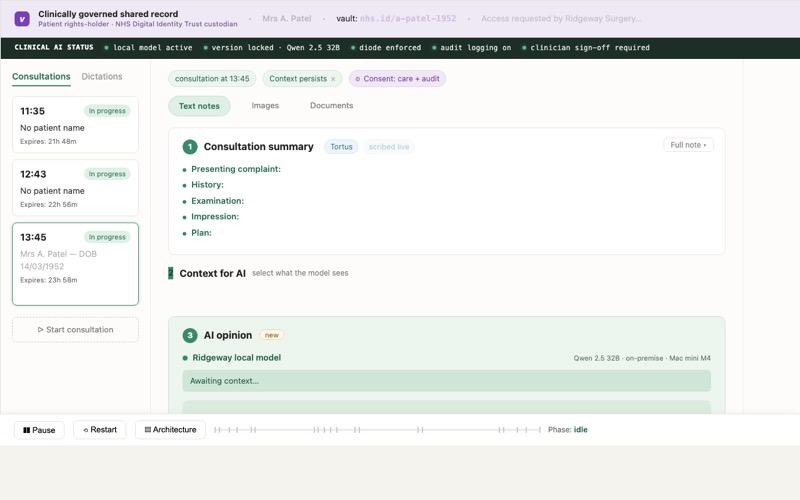Screen dimensions: 800x500
Task: Click the audit logging on status
Action: pos(471,47)
